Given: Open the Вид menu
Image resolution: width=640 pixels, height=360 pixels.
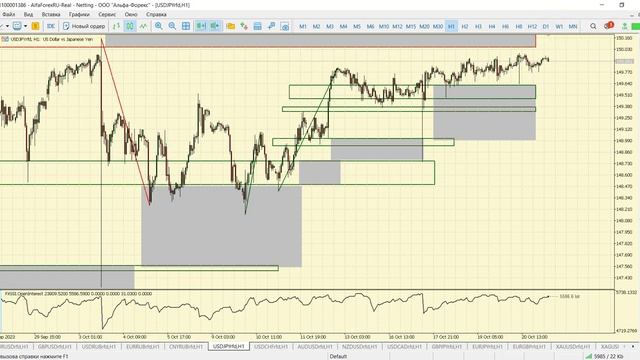Looking at the screenshot, I should tap(28, 14).
